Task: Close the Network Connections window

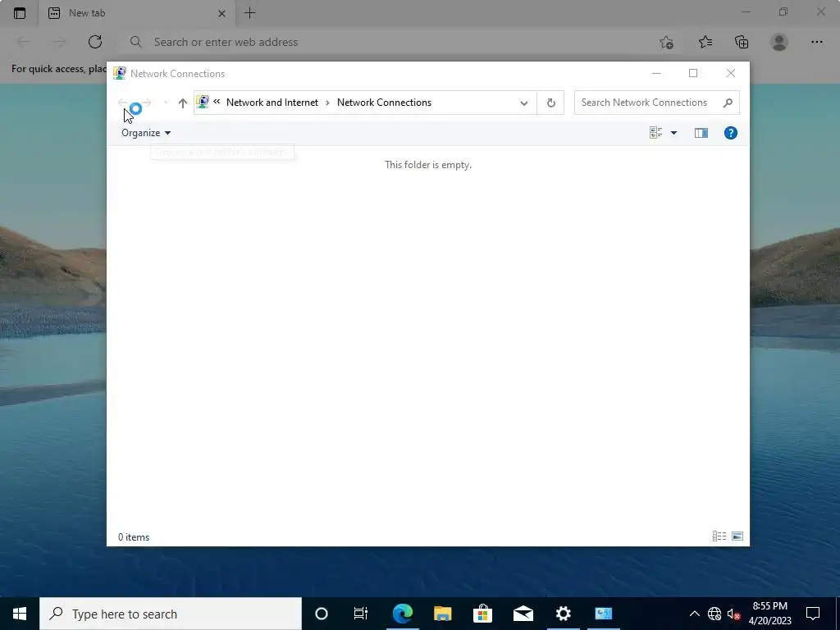Action: 731,73
